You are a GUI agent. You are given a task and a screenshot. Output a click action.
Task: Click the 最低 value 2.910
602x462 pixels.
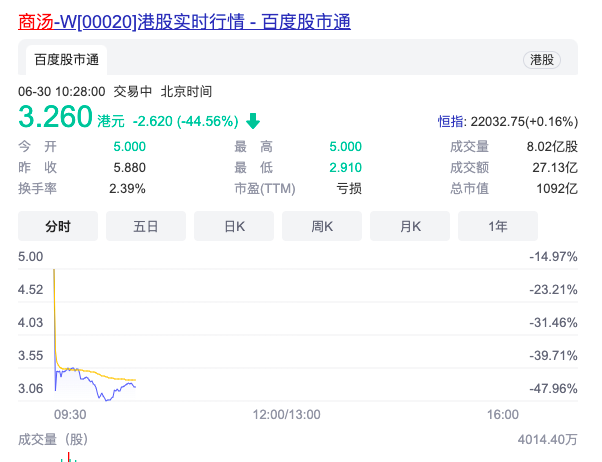[346, 167]
